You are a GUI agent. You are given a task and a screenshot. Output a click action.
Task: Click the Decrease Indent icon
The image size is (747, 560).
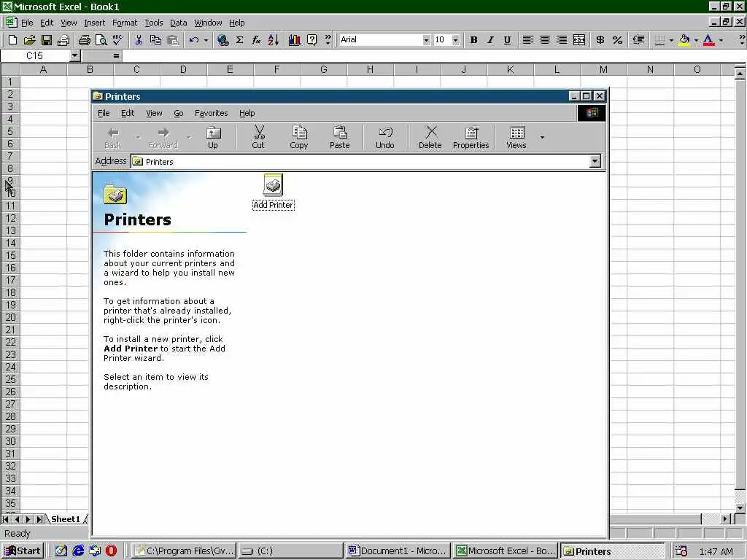pos(638,40)
